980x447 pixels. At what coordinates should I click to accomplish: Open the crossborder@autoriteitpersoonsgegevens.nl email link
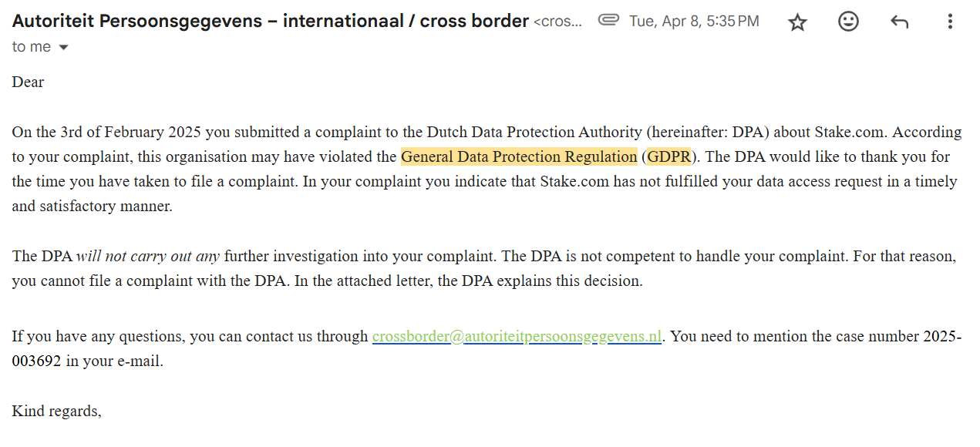point(517,336)
